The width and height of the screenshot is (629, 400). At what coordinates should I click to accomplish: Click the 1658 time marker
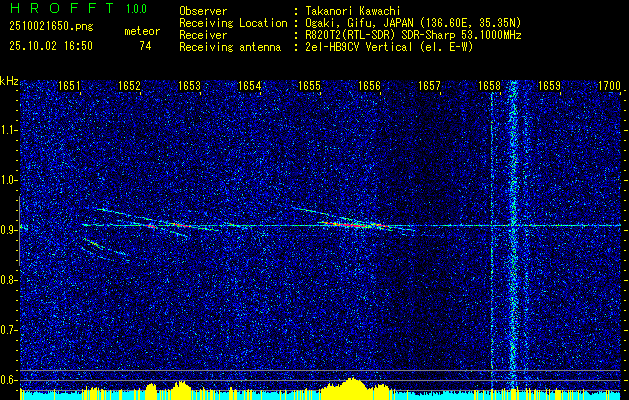coord(489,86)
